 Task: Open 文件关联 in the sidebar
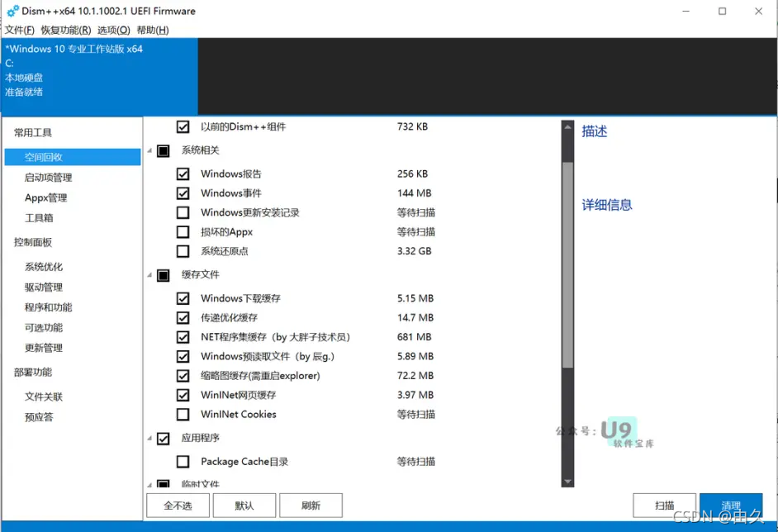click(x=44, y=397)
